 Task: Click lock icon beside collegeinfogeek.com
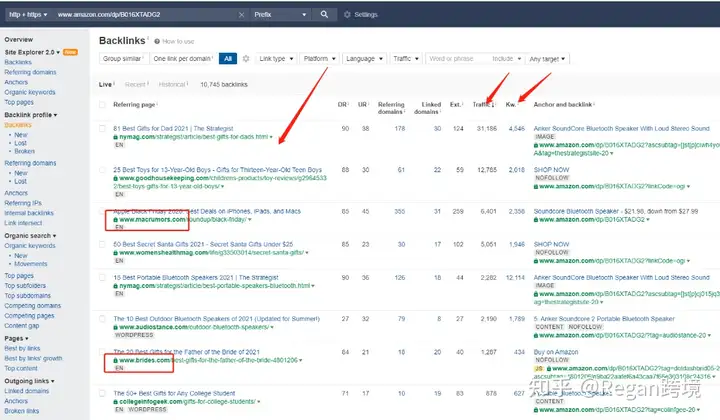[x=116, y=402]
